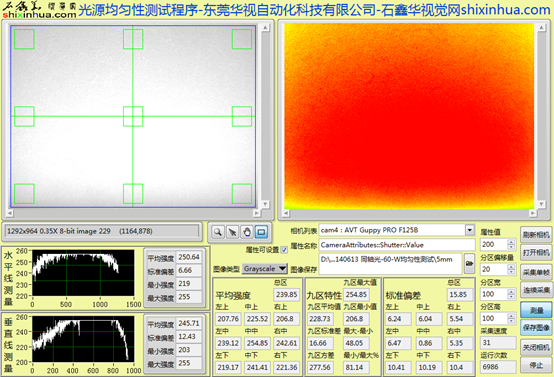554x377 pixels.
Task: Select the hand pan tool
Action: (247, 232)
